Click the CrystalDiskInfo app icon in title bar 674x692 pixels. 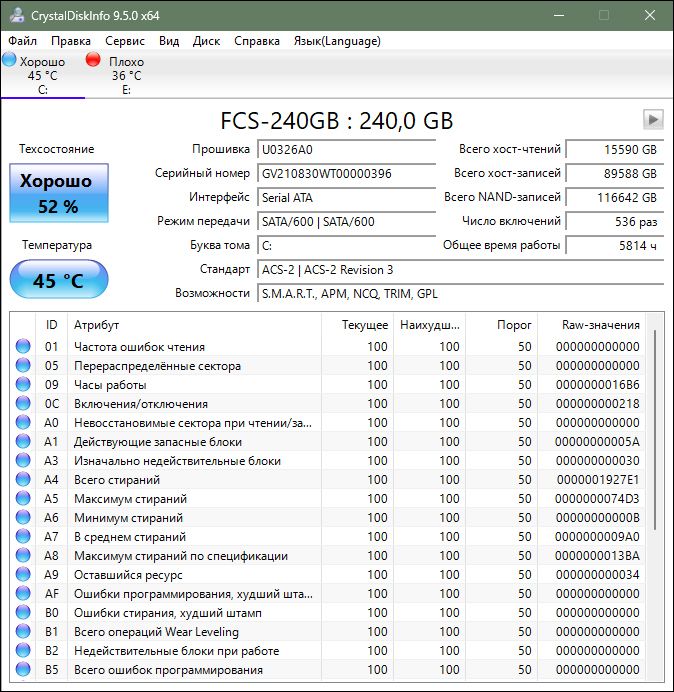[x=17, y=15]
